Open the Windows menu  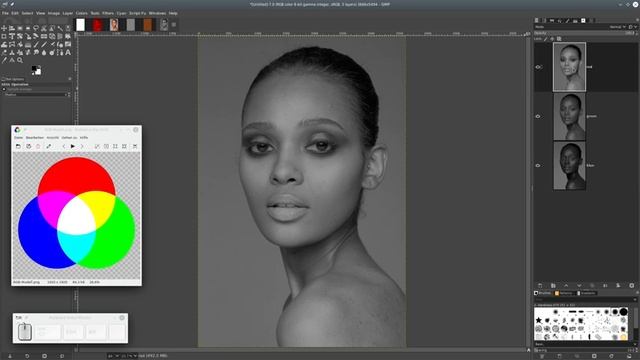pos(157,13)
